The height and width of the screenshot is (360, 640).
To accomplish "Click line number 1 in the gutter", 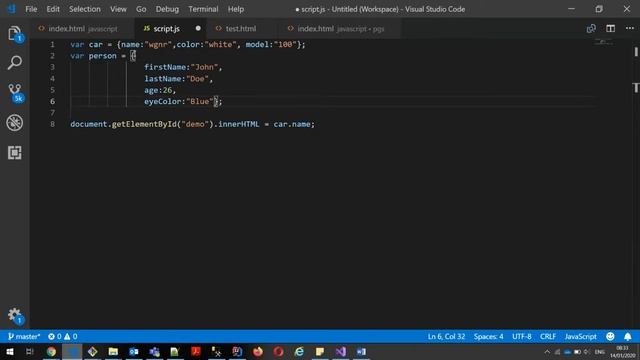I will coord(52,44).
